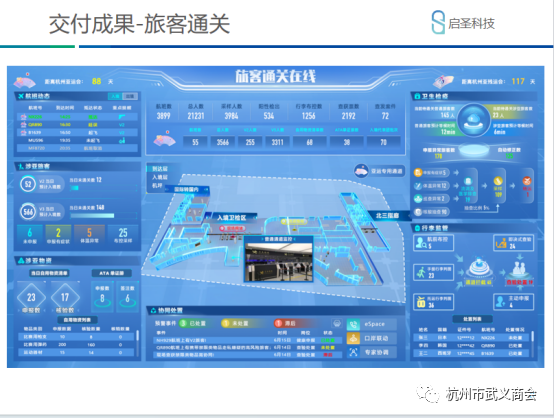The height and width of the screenshot is (419, 554).
Task: Filter alert events by yellow 未处置 badge
Action: 235,323
